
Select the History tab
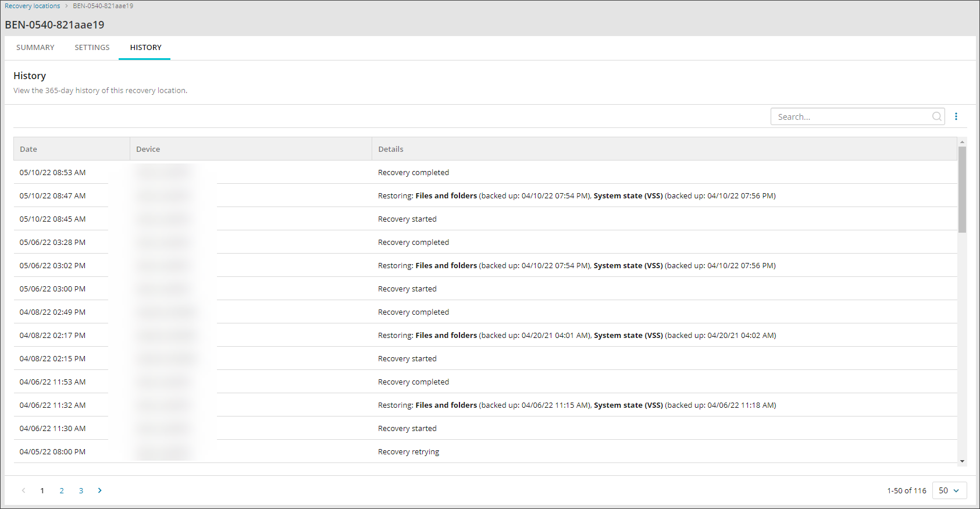145,48
